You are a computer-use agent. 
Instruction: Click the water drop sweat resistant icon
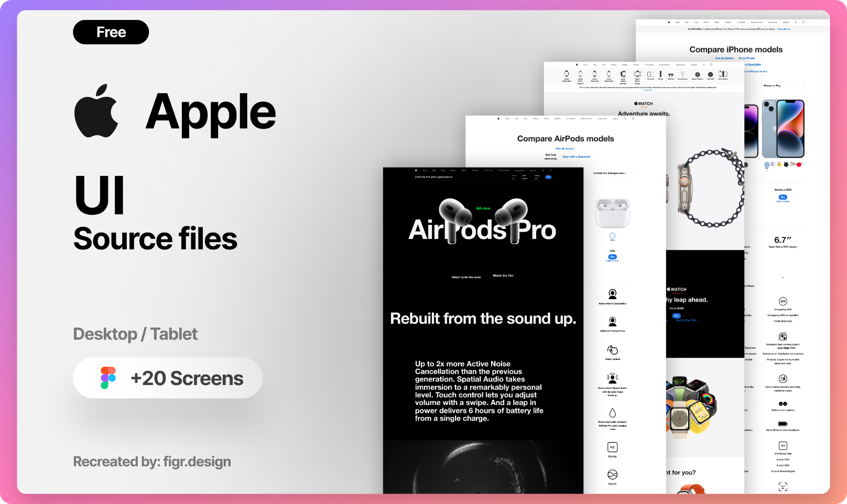tap(612, 413)
